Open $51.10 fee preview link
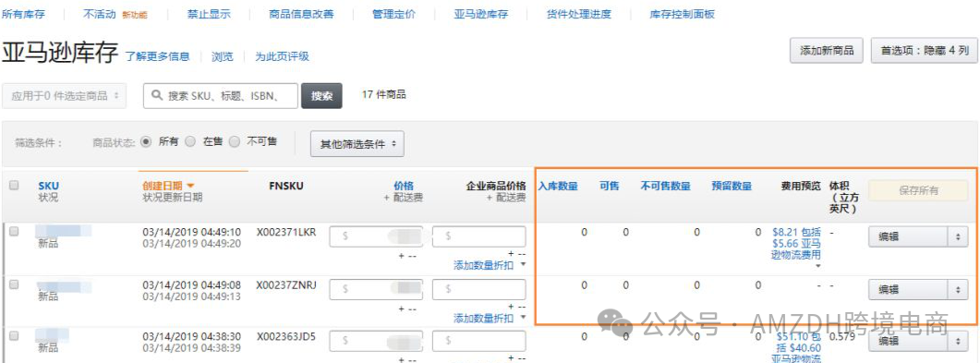Viewport: 980px width, 363px height. (797, 347)
